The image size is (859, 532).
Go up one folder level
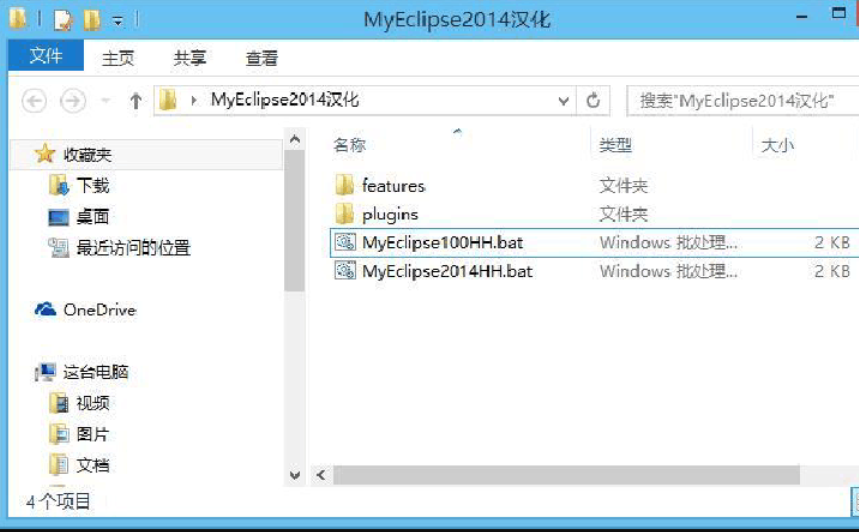(135, 101)
